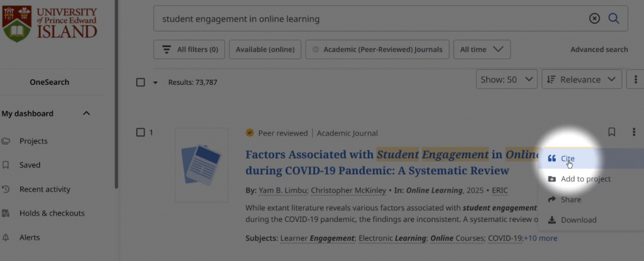Expand the All time date dropdown

(x=482, y=49)
